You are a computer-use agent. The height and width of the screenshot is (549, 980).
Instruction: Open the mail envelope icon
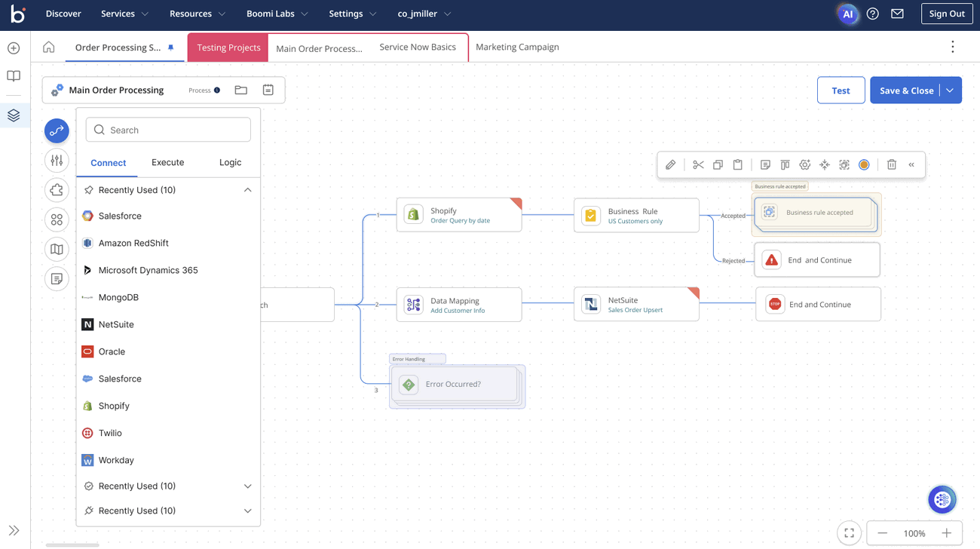point(897,14)
